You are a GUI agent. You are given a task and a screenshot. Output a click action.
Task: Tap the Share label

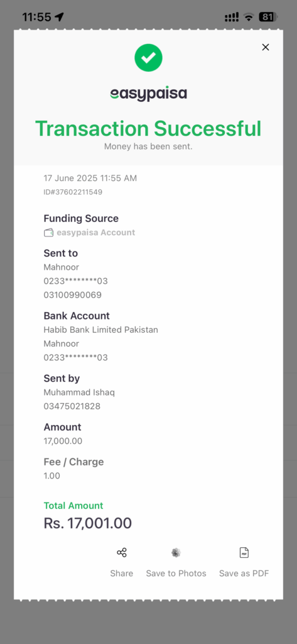coord(121,574)
